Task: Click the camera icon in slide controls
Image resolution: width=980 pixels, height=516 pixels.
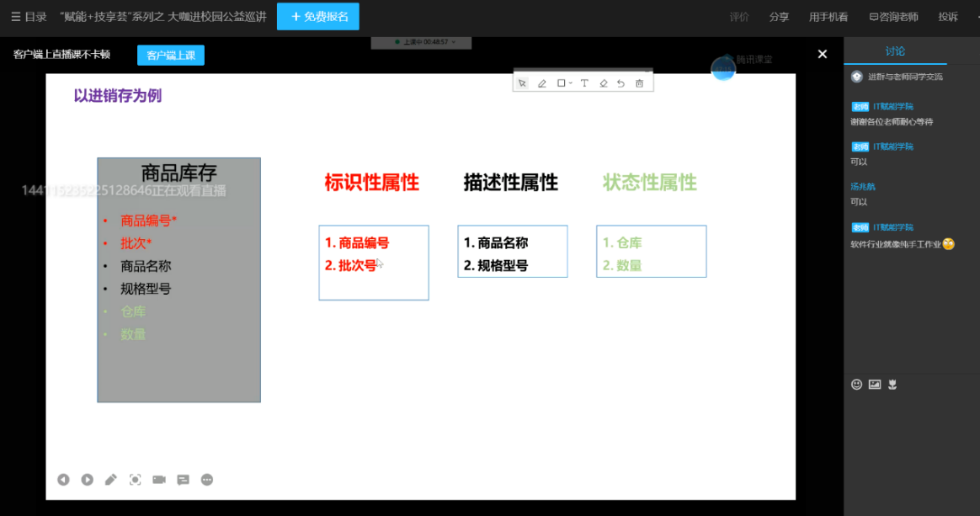Action: 159,480
